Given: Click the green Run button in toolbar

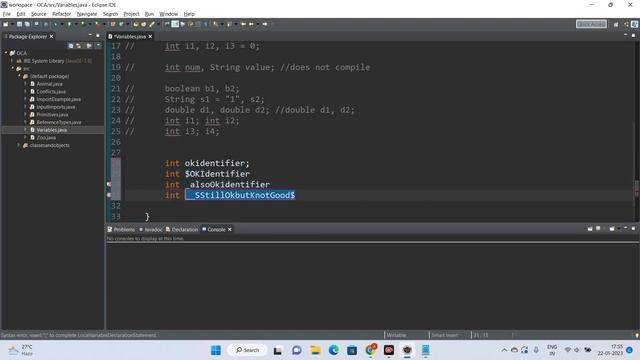Looking at the screenshot, I should 69,24.
